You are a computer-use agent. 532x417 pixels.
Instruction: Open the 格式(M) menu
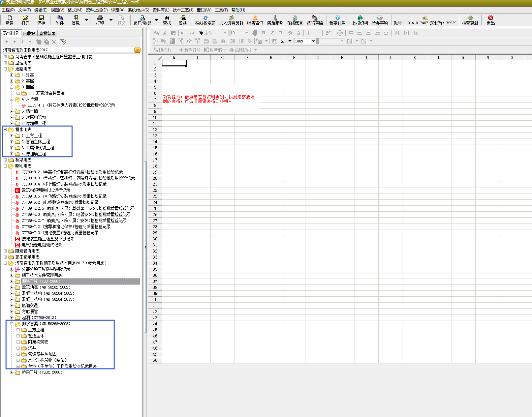click(75, 10)
